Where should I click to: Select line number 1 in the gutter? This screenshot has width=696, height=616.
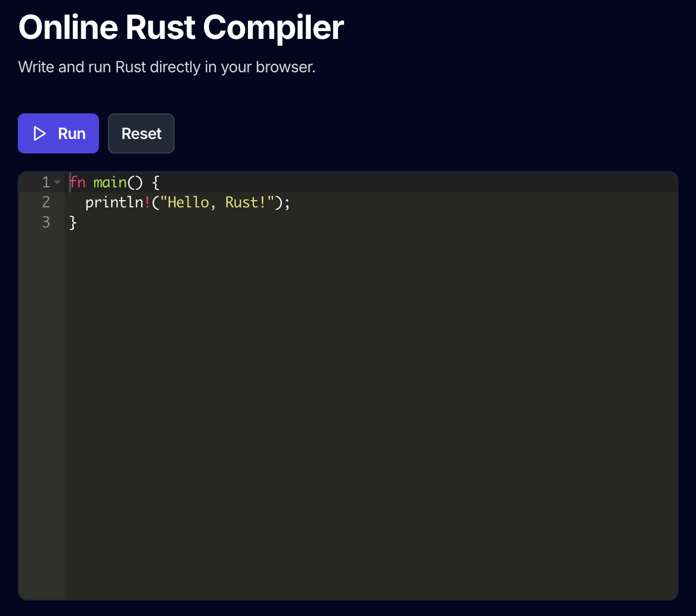[46, 182]
